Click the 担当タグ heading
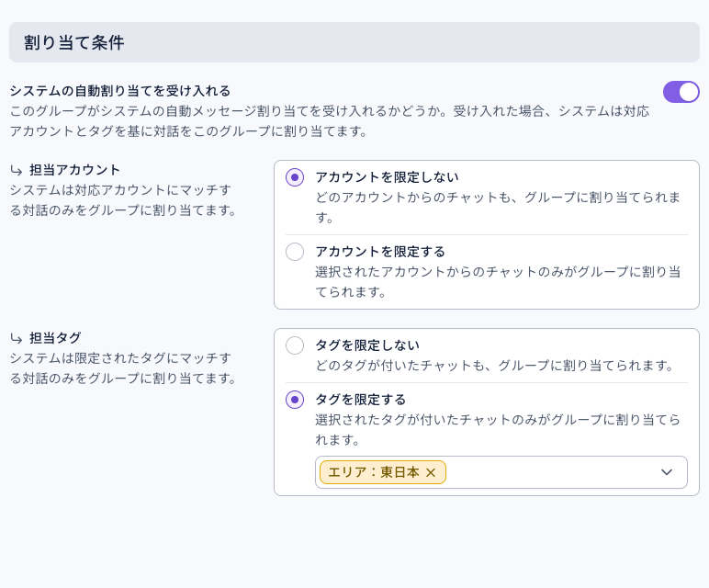The height and width of the screenshot is (588, 709). point(55,338)
